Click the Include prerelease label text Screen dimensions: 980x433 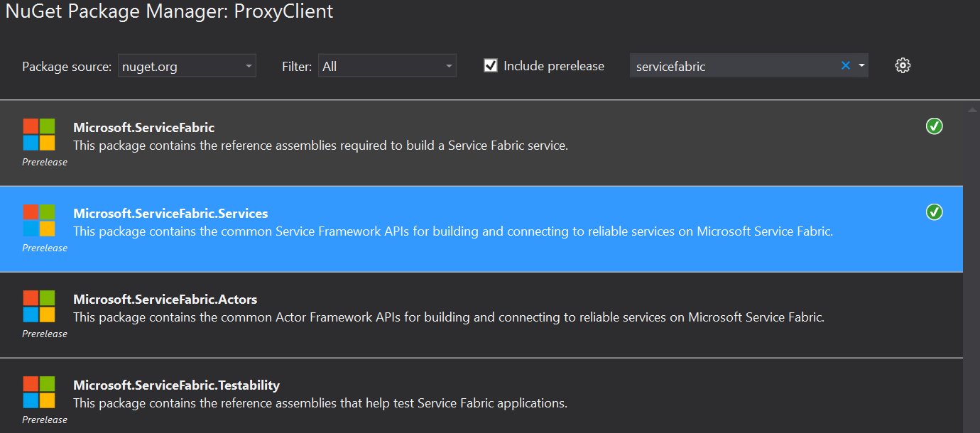click(x=554, y=66)
